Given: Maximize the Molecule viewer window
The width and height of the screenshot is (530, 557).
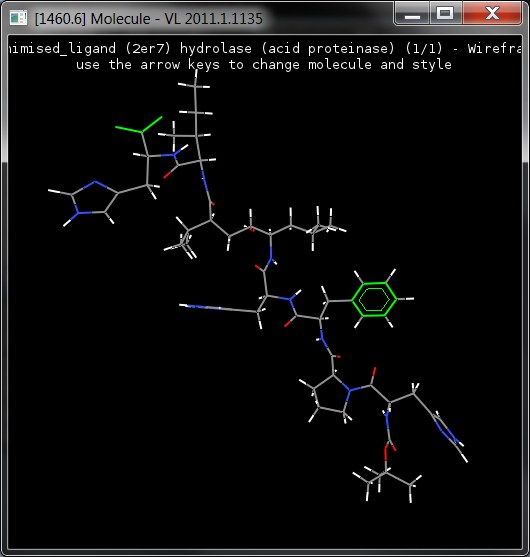Looking at the screenshot, I should click(x=445, y=13).
